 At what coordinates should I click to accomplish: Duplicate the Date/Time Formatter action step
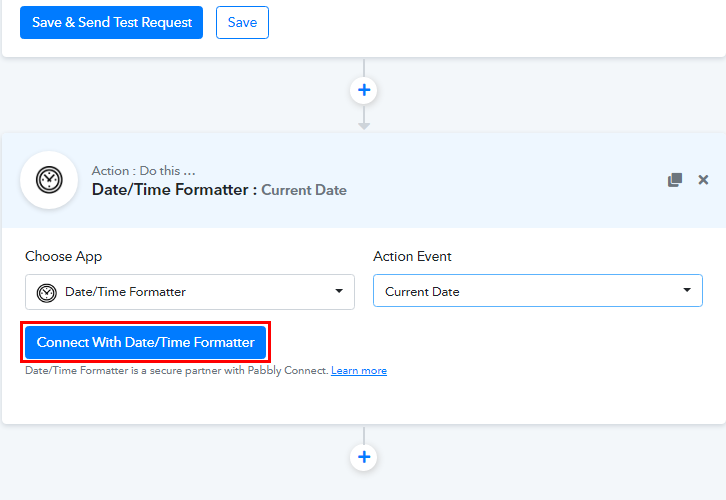[675, 180]
